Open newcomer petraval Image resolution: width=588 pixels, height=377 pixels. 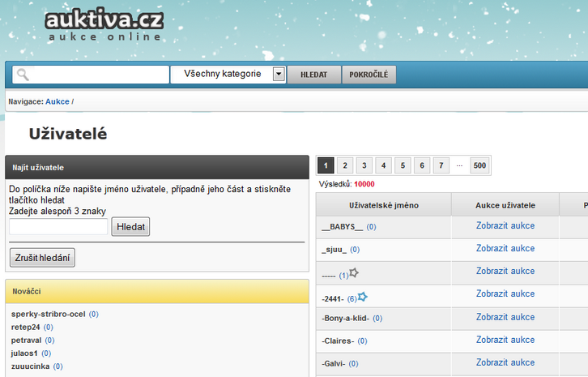[x=26, y=341]
